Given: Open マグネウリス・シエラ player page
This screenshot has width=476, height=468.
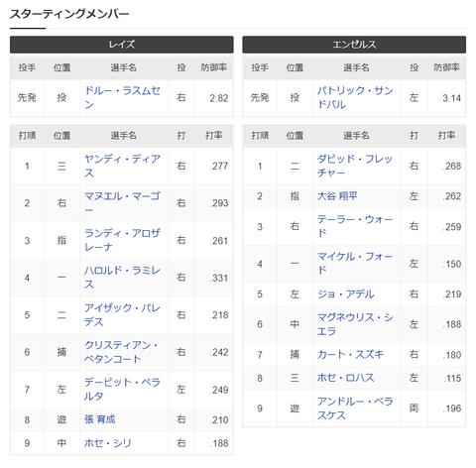Looking at the screenshot, I should pos(355,324).
